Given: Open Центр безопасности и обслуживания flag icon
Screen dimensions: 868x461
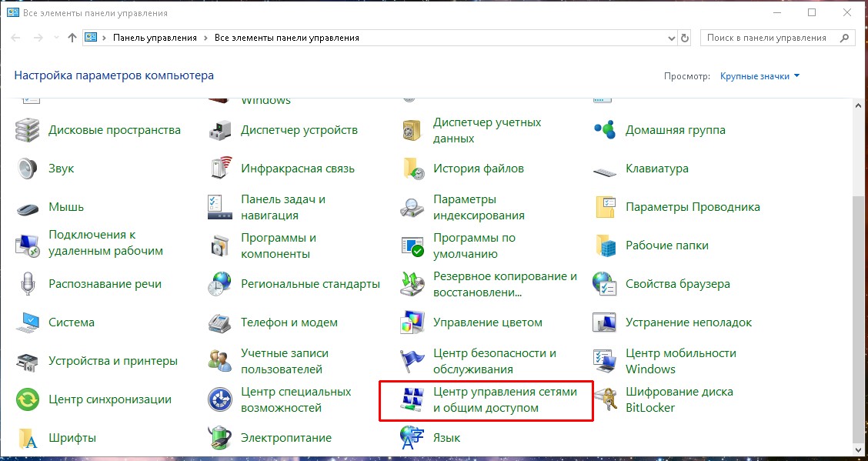Looking at the screenshot, I should (412, 361).
